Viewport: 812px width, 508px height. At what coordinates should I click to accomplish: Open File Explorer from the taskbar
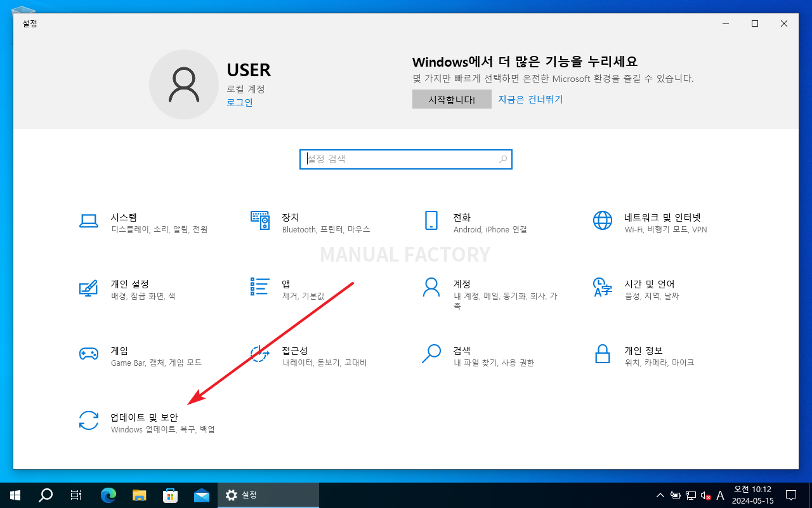pyautogui.click(x=140, y=495)
